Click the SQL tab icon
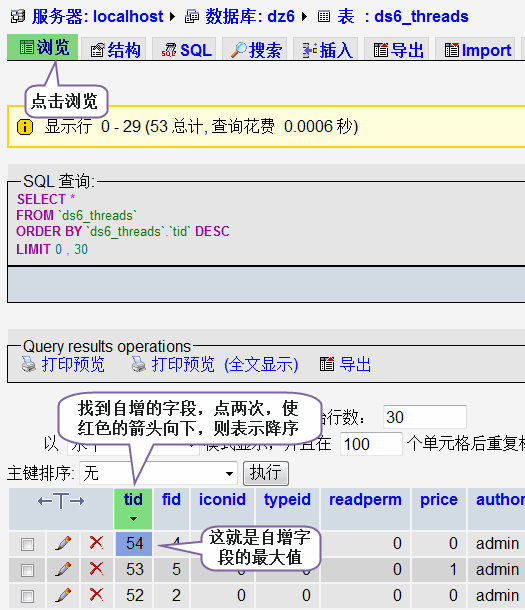This screenshot has width=525, height=610. [x=169, y=50]
